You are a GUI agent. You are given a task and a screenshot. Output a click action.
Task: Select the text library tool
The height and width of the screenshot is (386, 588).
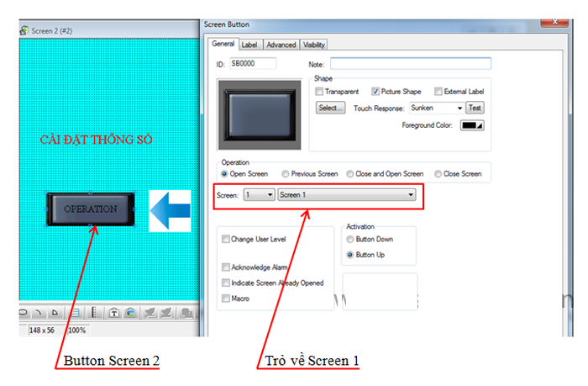click(114, 312)
